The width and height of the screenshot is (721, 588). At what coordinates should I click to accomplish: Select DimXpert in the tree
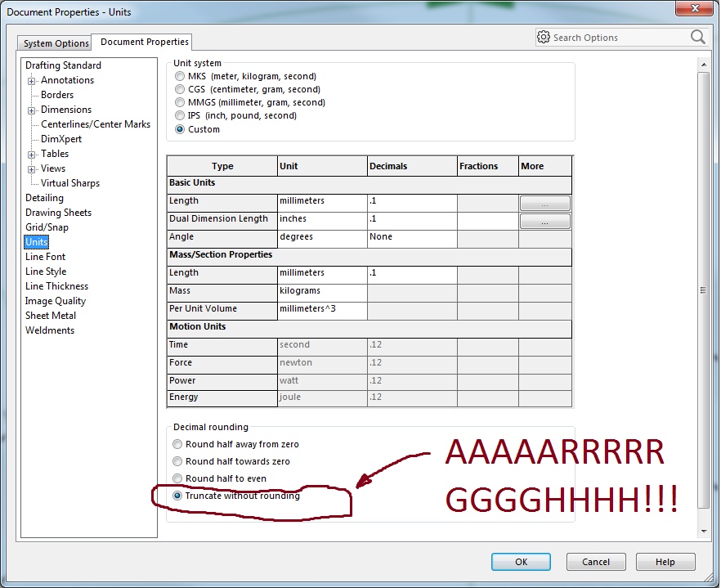[x=61, y=139]
